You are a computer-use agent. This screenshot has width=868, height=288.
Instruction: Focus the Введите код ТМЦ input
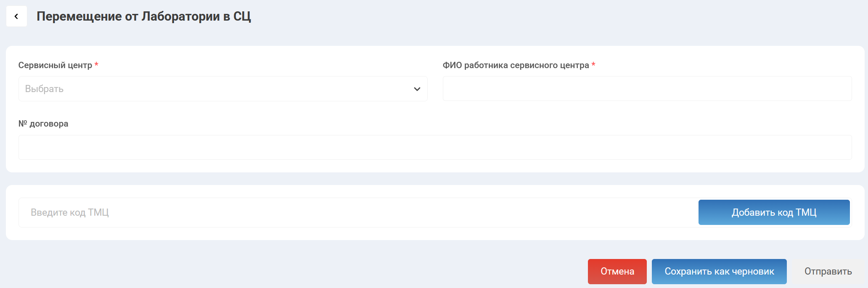pos(357,213)
